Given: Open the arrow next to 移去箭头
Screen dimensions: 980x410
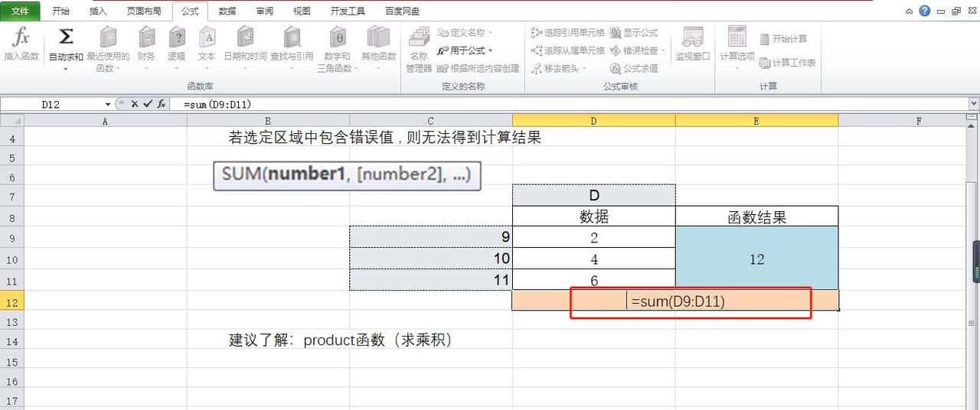Looking at the screenshot, I should 585,68.
